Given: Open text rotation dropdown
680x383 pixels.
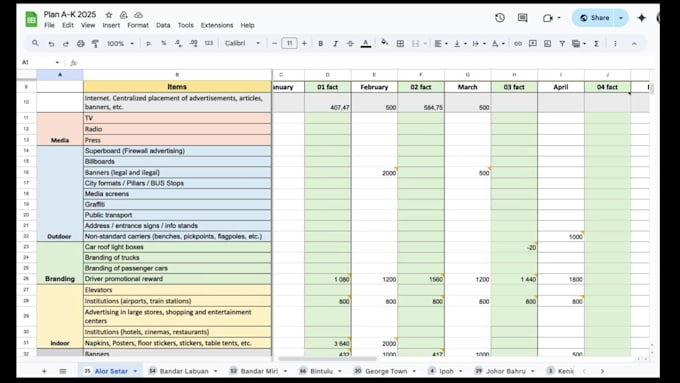Looking at the screenshot, I should [x=497, y=43].
